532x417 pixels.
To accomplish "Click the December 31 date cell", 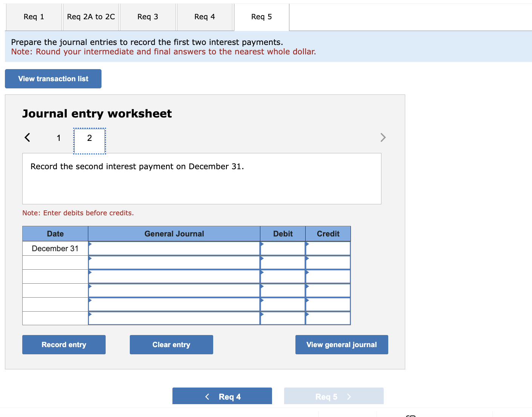I will click(55, 248).
